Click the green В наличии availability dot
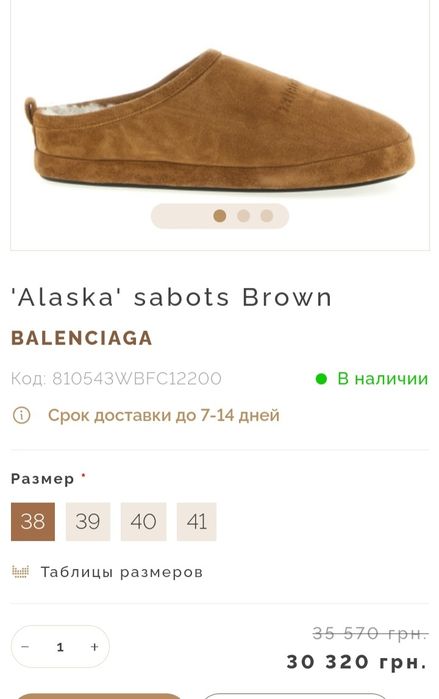 [321, 379]
